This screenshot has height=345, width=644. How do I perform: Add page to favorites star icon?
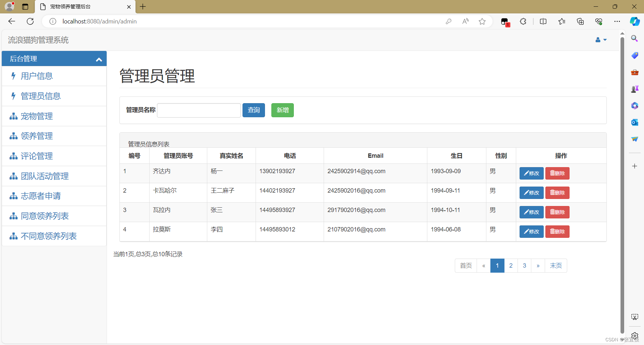click(482, 21)
